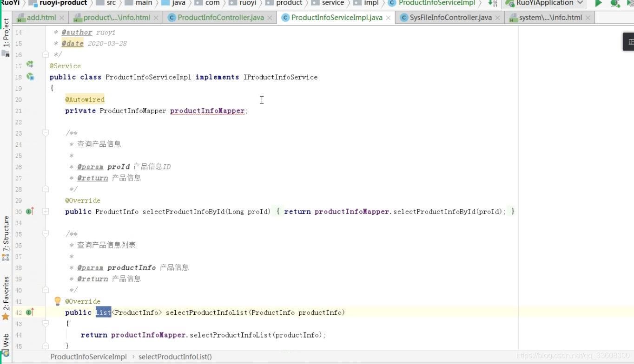This screenshot has width=634, height=364.
Task: Click the folded return statement on line 30
Action: coord(395,212)
